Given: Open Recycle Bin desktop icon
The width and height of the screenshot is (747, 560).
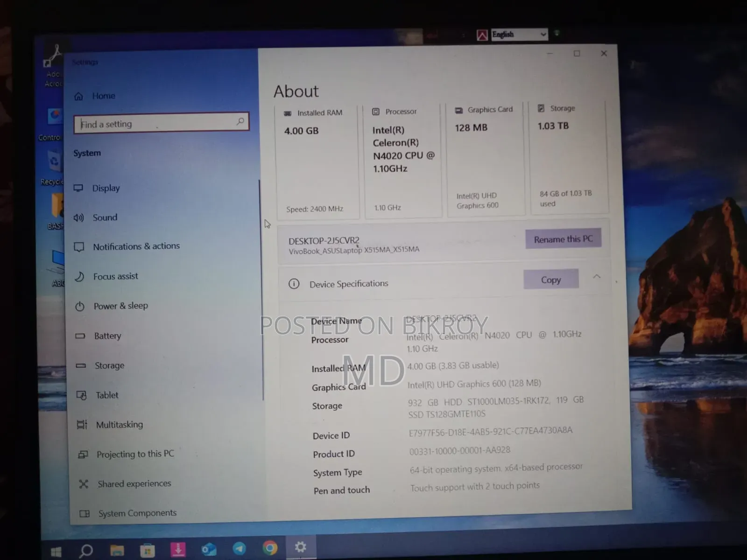Looking at the screenshot, I should pos(53,167).
